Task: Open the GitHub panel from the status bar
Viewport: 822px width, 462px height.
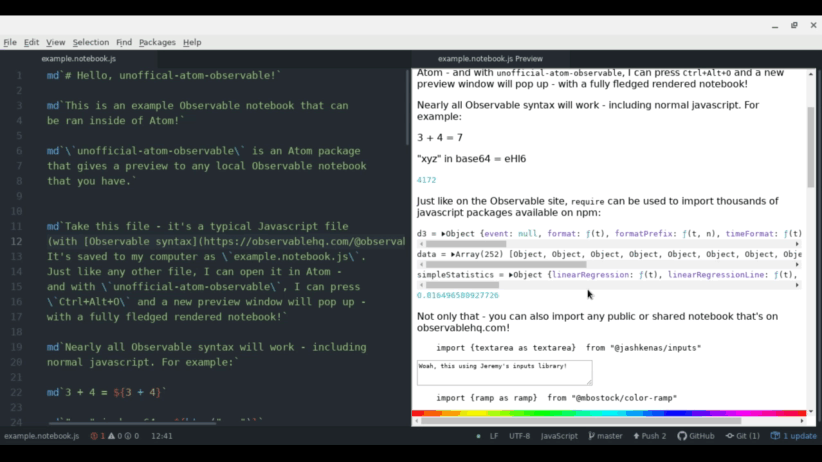Action: click(696, 436)
